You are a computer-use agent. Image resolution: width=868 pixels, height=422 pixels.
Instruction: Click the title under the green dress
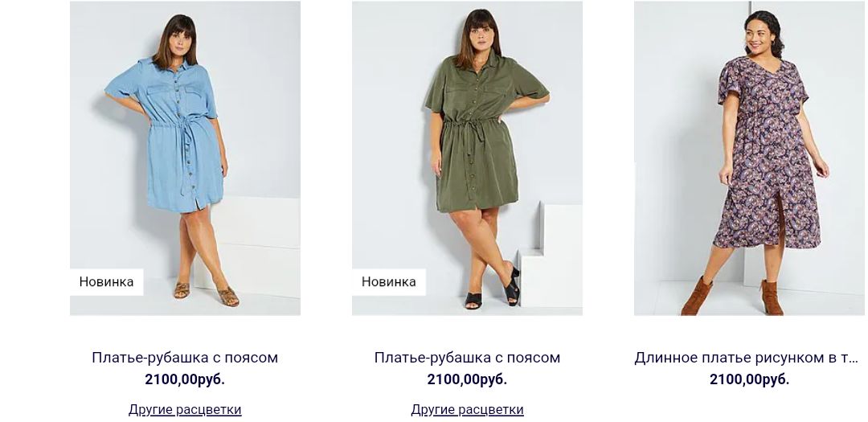coord(467,358)
